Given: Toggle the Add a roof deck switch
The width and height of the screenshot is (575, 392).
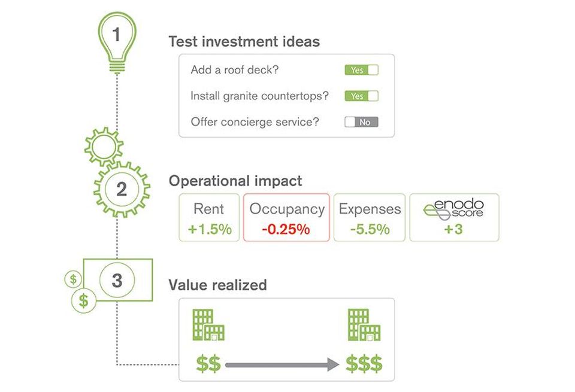Looking at the screenshot, I should [361, 70].
